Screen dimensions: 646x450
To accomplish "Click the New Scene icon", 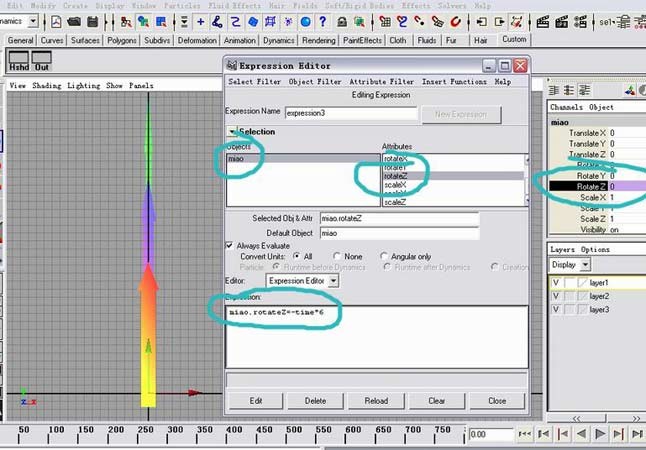I will [x=56, y=21].
